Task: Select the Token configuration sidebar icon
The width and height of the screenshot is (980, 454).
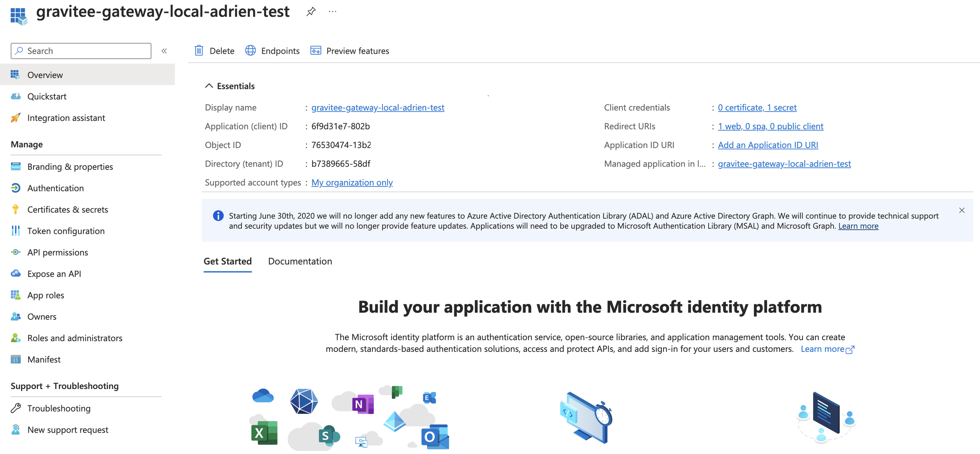Action: [16, 231]
